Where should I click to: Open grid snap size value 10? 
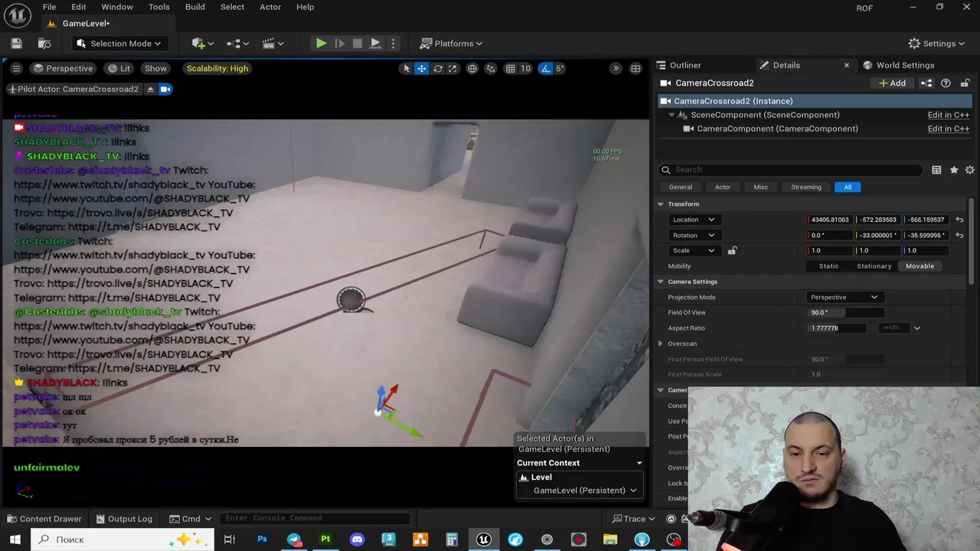pyautogui.click(x=526, y=68)
